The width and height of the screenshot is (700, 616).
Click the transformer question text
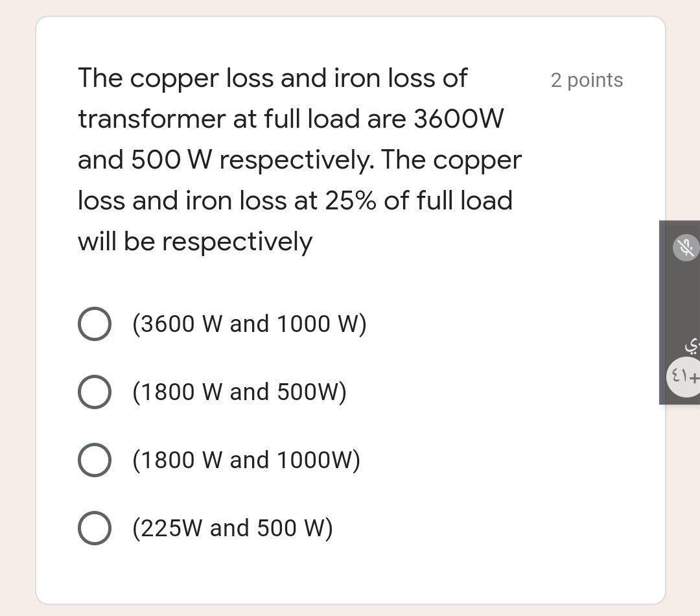pos(298,159)
